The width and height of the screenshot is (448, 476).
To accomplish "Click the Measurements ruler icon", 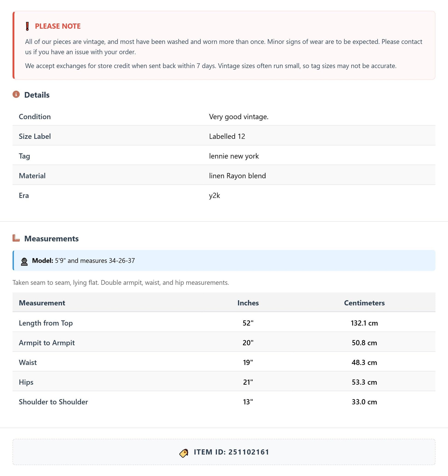I will click(x=16, y=238).
